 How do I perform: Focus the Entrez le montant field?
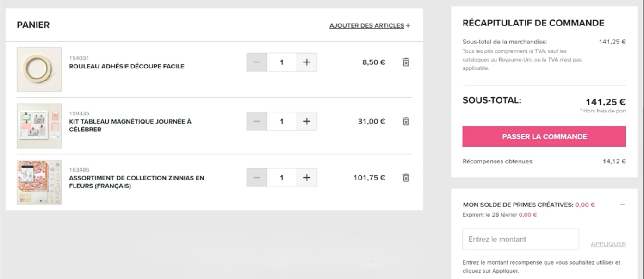click(520, 239)
